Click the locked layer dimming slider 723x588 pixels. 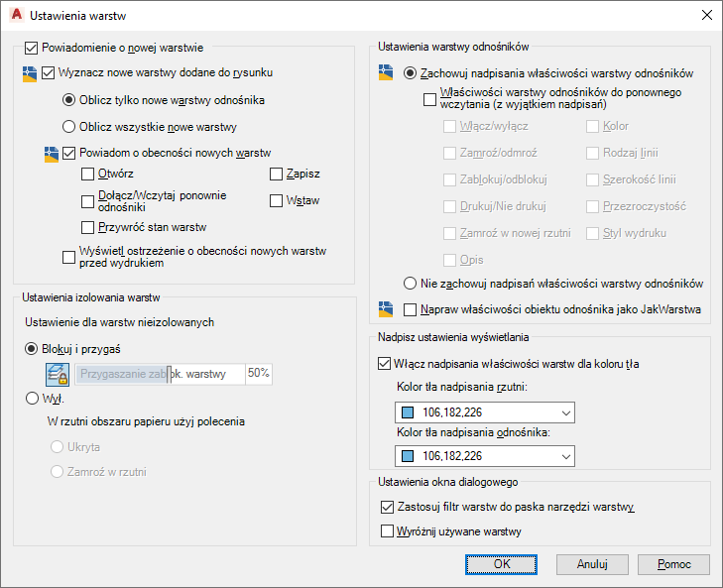click(x=159, y=374)
